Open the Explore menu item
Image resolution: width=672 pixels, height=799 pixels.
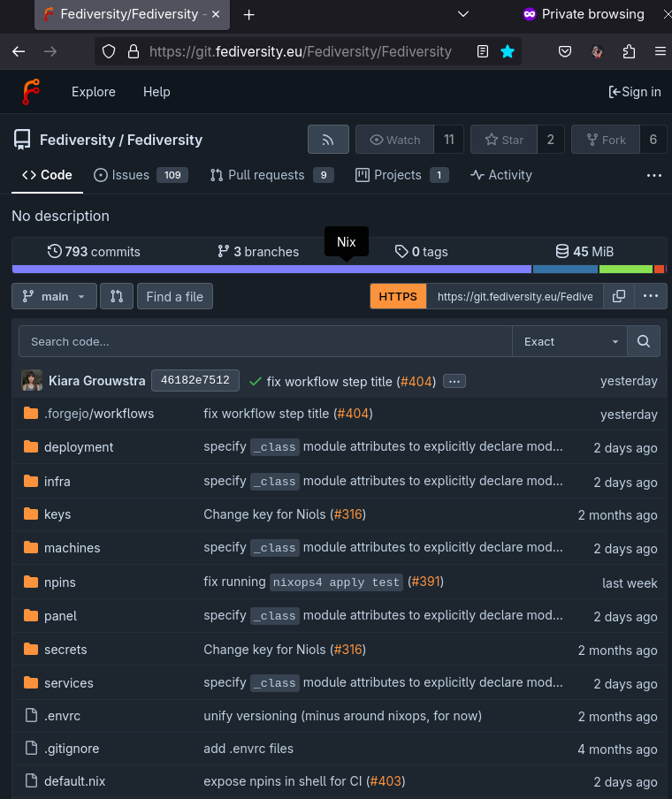[94, 92]
